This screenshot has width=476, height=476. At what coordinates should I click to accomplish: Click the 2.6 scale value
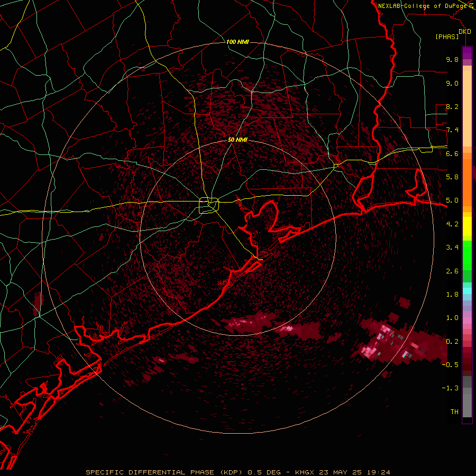(452, 271)
